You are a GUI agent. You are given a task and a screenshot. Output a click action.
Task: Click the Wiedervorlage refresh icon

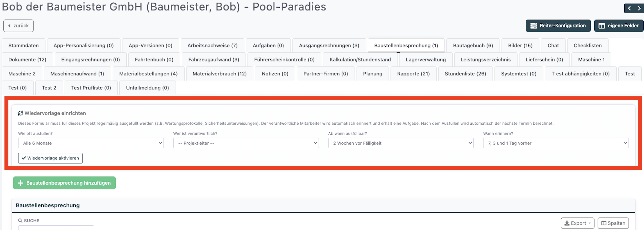coord(20,113)
